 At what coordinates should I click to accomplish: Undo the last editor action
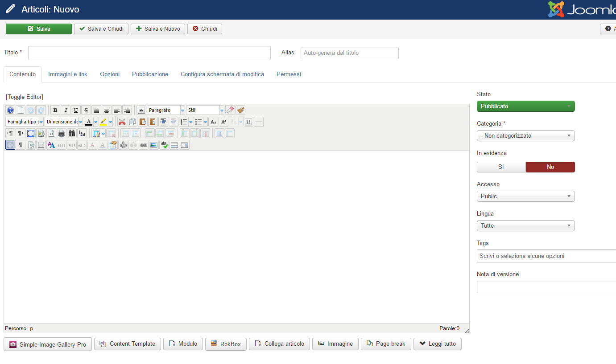point(31,110)
